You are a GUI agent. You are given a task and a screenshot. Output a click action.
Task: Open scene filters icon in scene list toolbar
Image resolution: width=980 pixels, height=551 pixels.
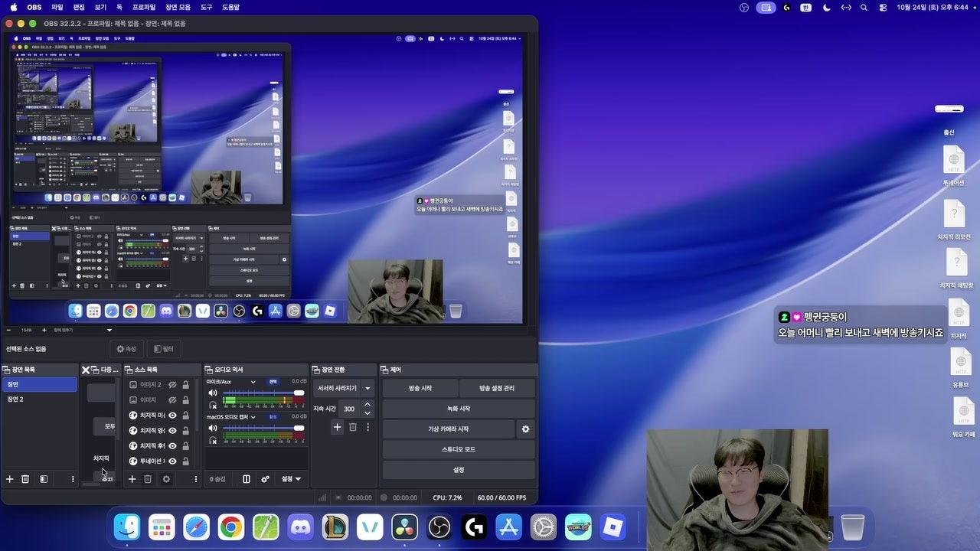click(44, 479)
